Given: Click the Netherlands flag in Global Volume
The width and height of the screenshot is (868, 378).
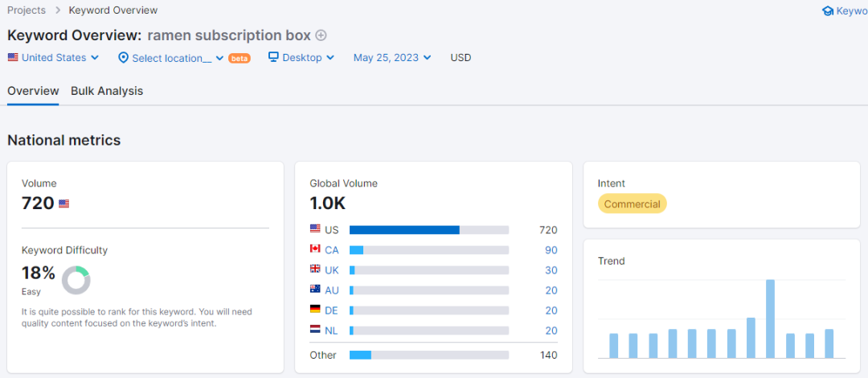Looking at the screenshot, I should click(x=315, y=330).
